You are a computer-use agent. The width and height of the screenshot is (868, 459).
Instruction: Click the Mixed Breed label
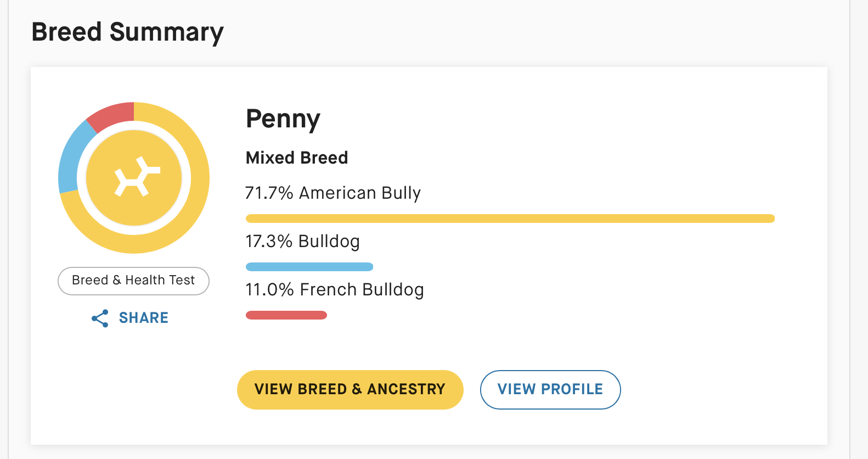point(297,158)
